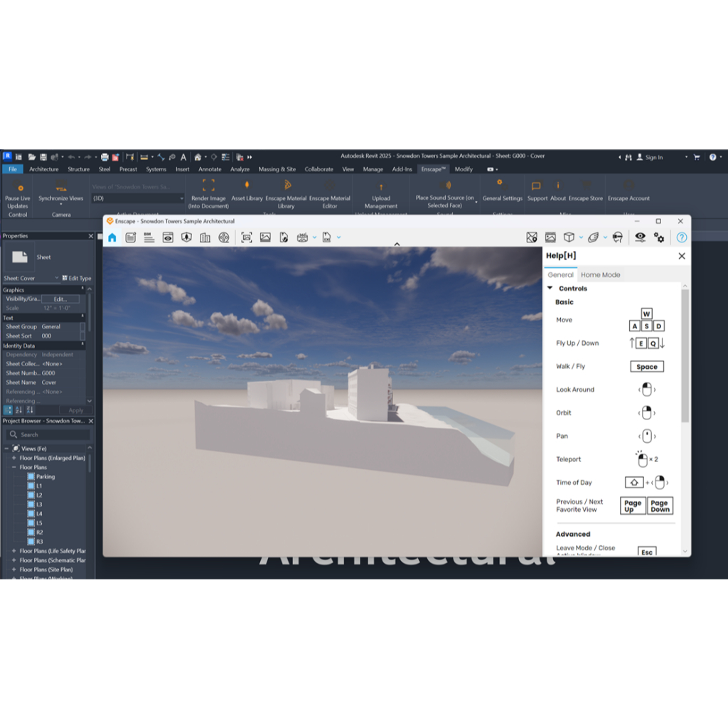Open Enscape general settings gear icon
This screenshot has height=728, width=728.
point(660,237)
